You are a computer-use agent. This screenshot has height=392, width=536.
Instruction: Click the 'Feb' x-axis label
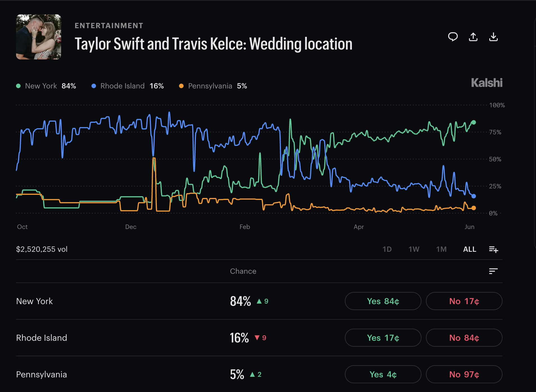245,227
